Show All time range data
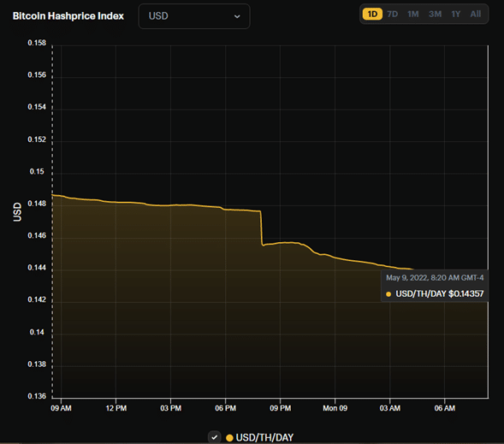Screen dimensions: 504x444 coord(476,15)
